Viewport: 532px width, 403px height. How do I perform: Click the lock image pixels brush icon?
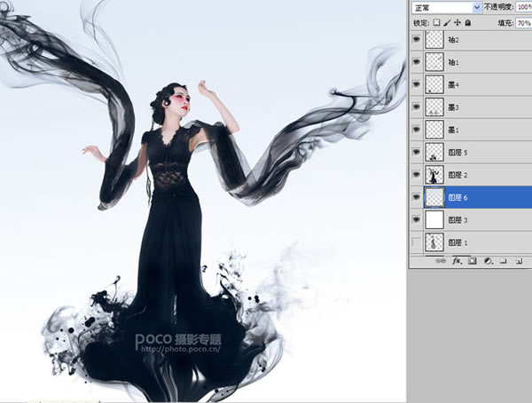[x=447, y=23]
